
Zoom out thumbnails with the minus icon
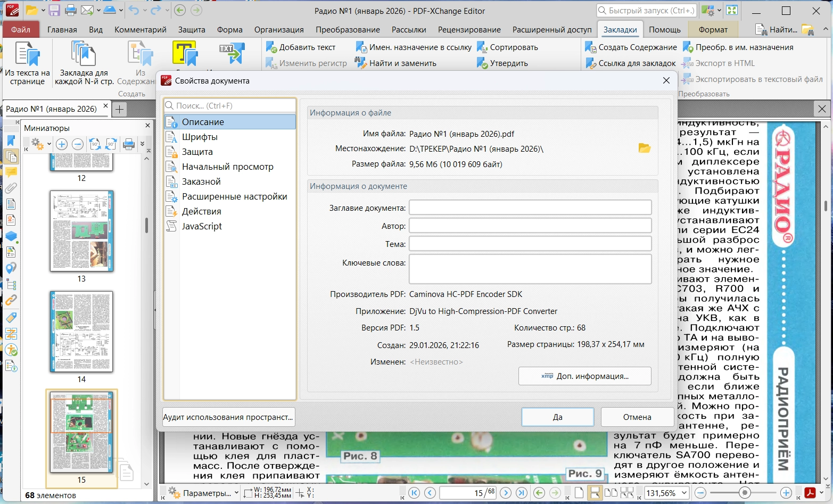[78, 144]
